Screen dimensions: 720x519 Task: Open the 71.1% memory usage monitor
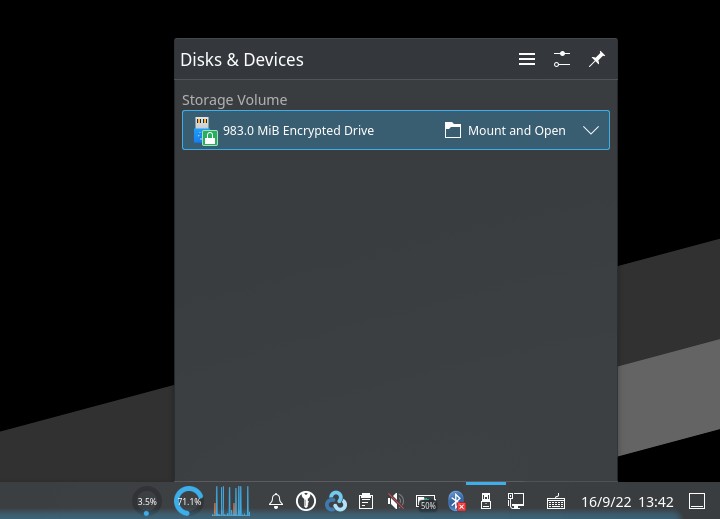pyautogui.click(x=189, y=501)
